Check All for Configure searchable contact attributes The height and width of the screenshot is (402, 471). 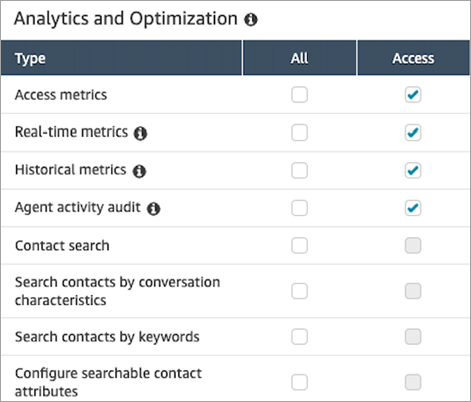coord(299,382)
